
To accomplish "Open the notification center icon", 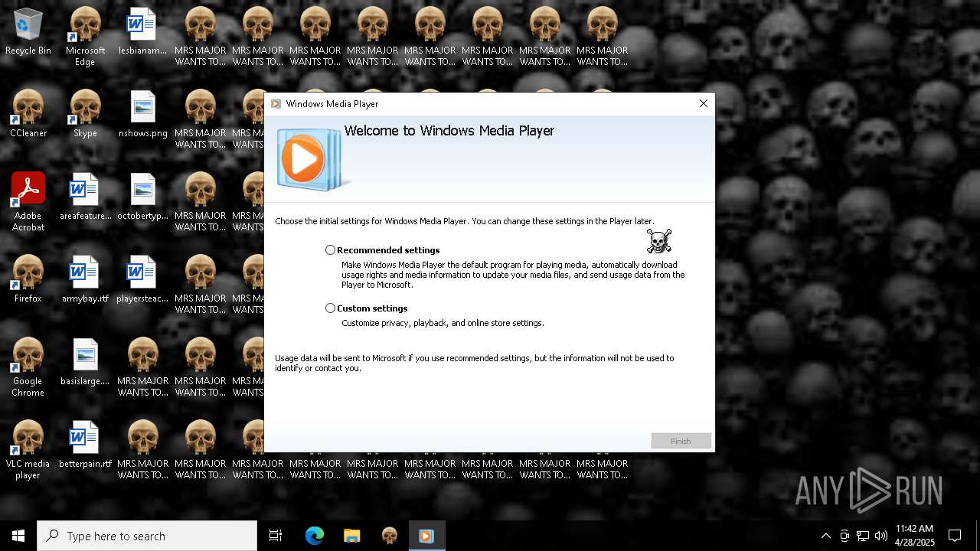I will click(955, 536).
